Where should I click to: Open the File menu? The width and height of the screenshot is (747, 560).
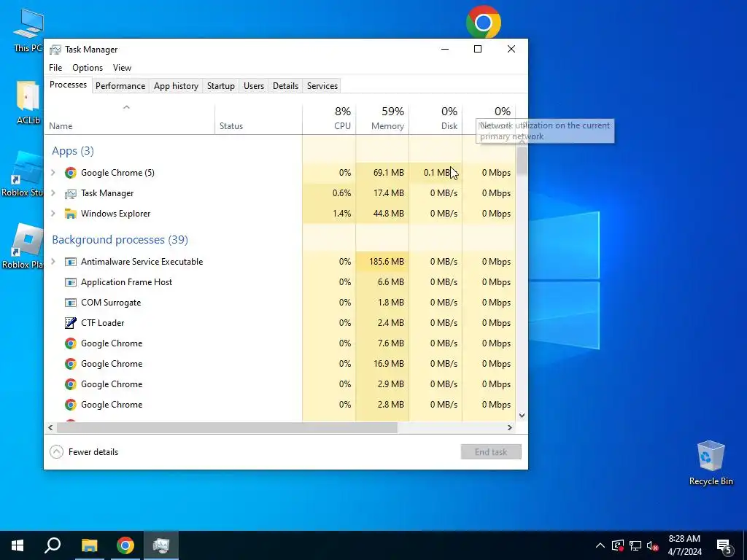click(55, 68)
